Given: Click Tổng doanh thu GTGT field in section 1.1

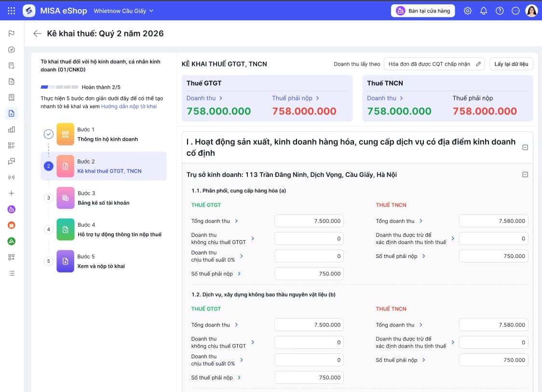Looking at the screenshot, I should click(x=309, y=221).
